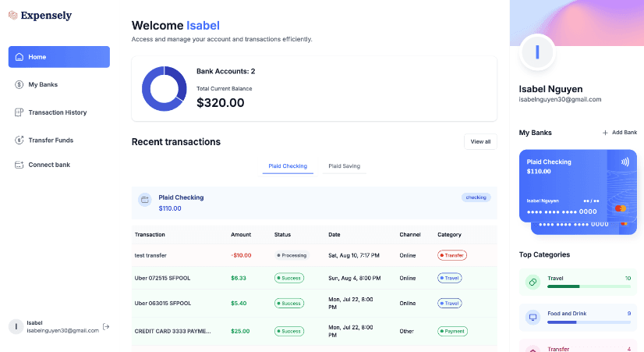Open Connect bank option
Screen dimensions: 644x352
(59, 165)
